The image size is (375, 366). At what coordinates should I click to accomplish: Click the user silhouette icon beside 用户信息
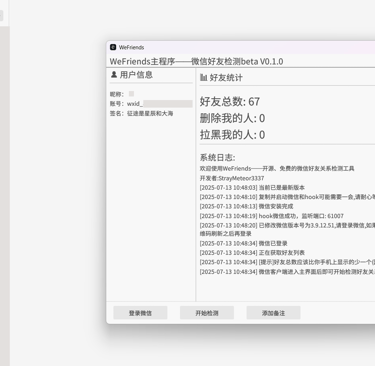point(114,75)
